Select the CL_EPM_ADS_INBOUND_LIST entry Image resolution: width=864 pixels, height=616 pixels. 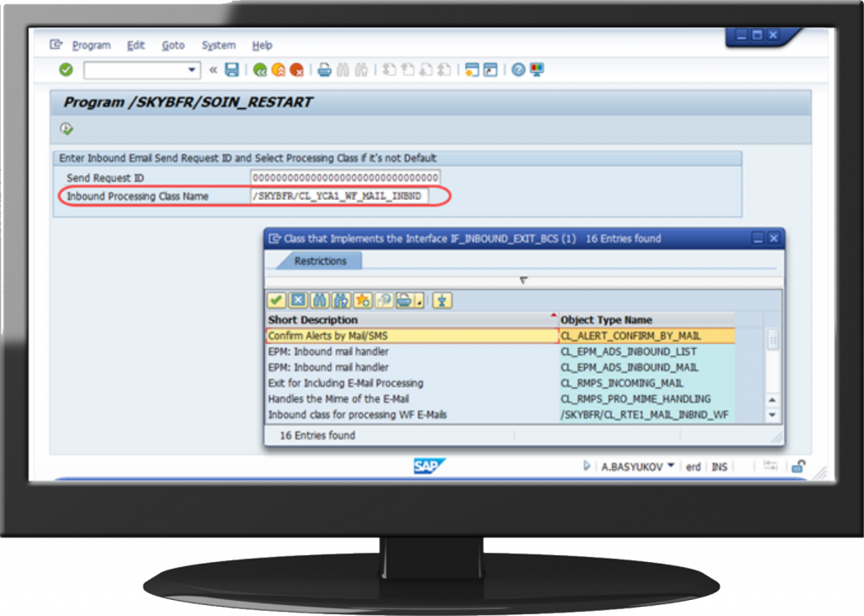click(x=647, y=352)
